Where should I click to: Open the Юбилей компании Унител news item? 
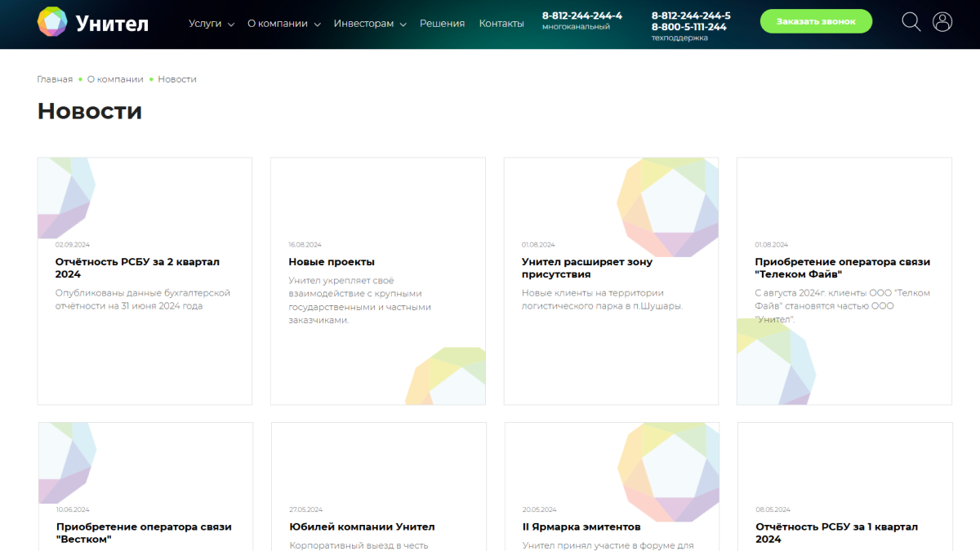coord(362,527)
